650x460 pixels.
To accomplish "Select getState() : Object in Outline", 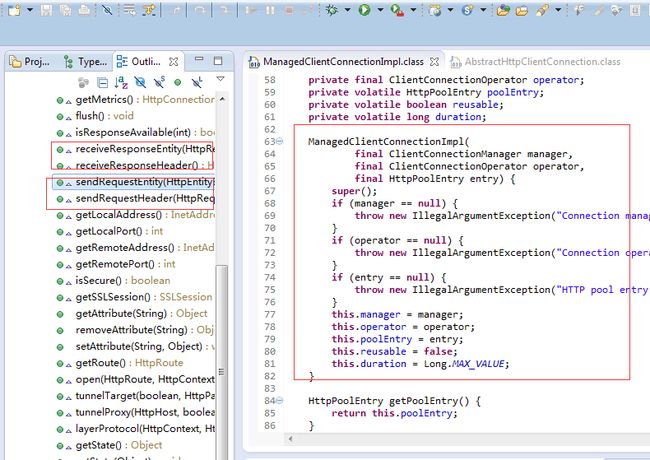I will tap(109, 445).
